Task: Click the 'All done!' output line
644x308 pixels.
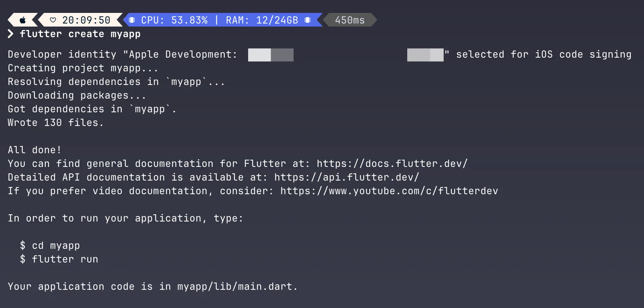Action: click(34, 150)
